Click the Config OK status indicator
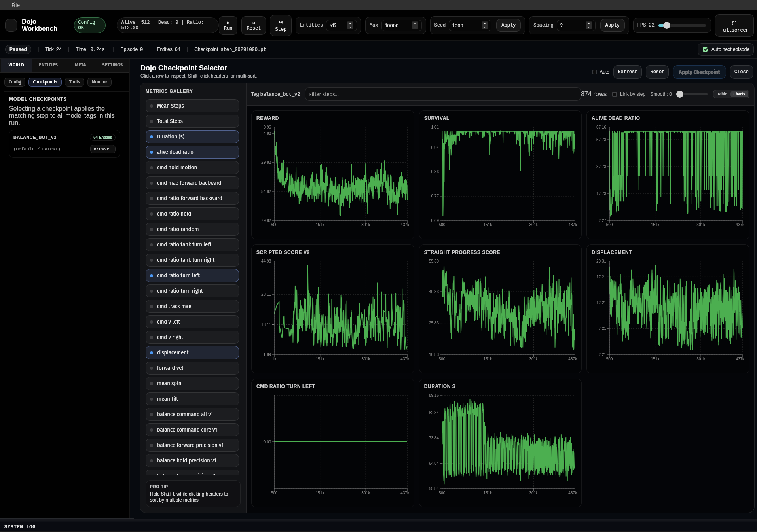 (x=89, y=25)
